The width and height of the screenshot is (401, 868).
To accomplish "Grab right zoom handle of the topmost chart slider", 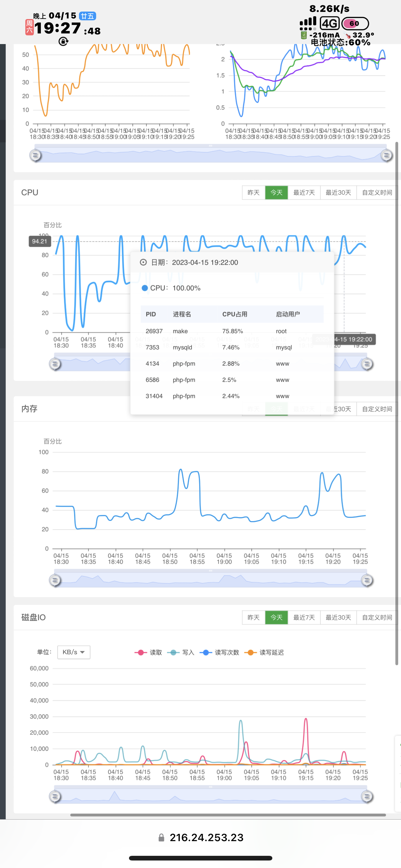I will (x=387, y=155).
